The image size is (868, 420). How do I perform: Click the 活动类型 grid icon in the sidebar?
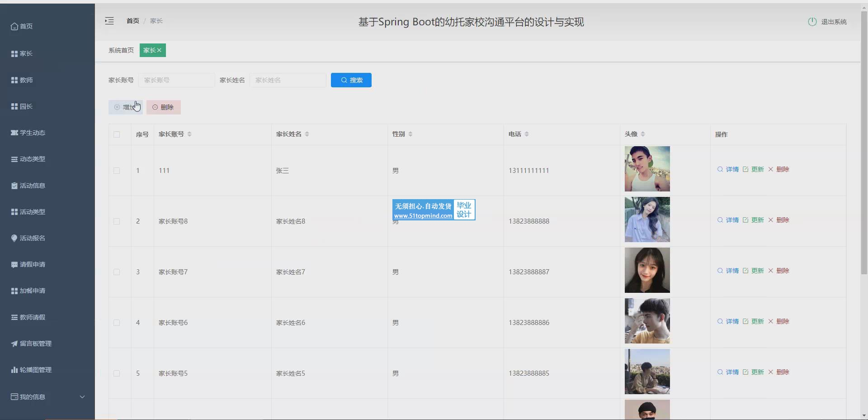click(14, 212)
